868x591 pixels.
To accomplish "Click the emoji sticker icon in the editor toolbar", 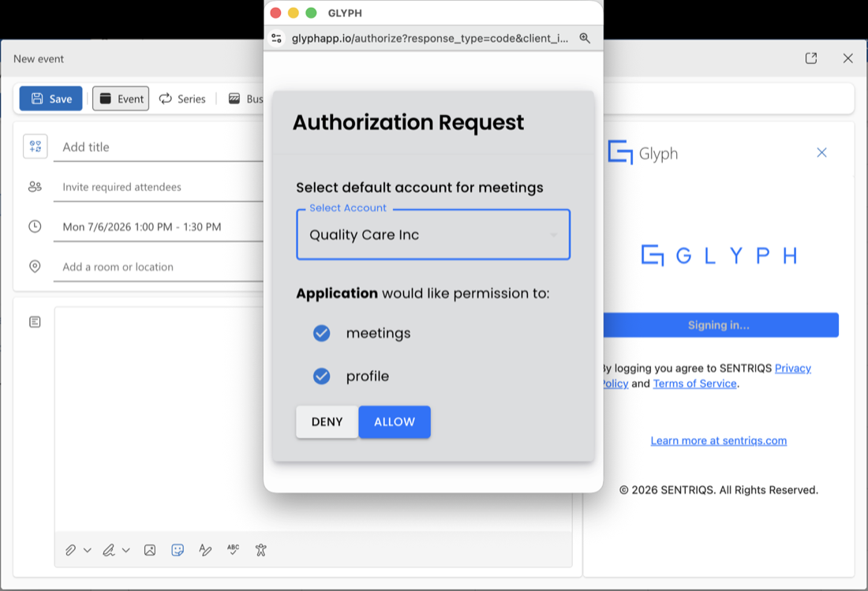I will [x=178, y=550].
